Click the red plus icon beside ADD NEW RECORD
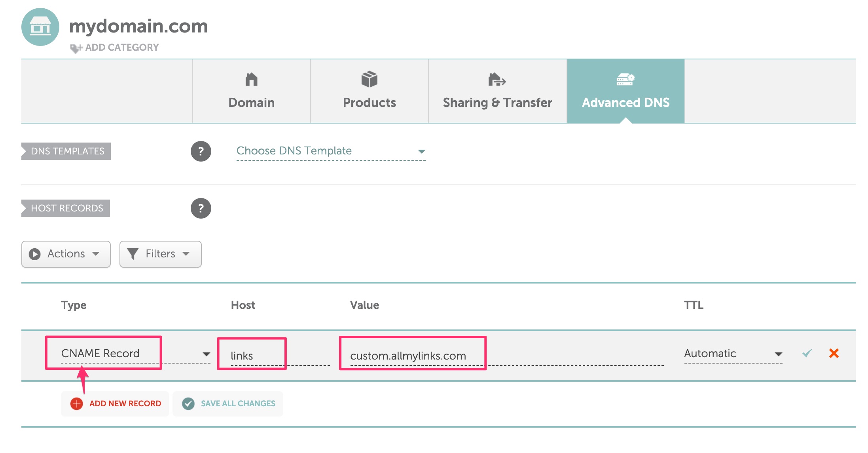The height and width of the screenshot is (453, 868). point(76,404)
